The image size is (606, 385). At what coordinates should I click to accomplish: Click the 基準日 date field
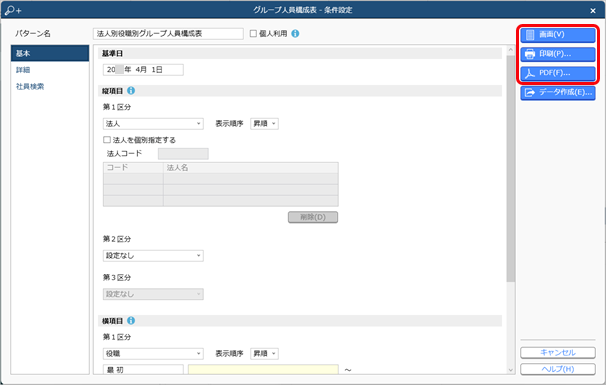coord(143,70)
